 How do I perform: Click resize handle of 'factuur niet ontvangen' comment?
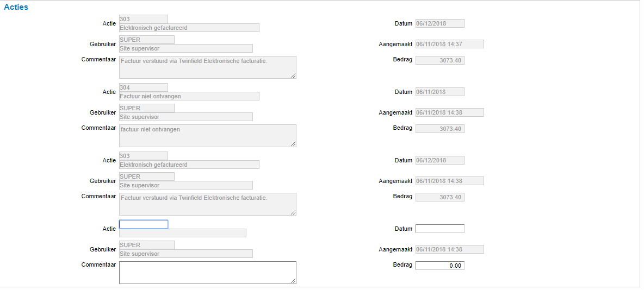(294, 144)
